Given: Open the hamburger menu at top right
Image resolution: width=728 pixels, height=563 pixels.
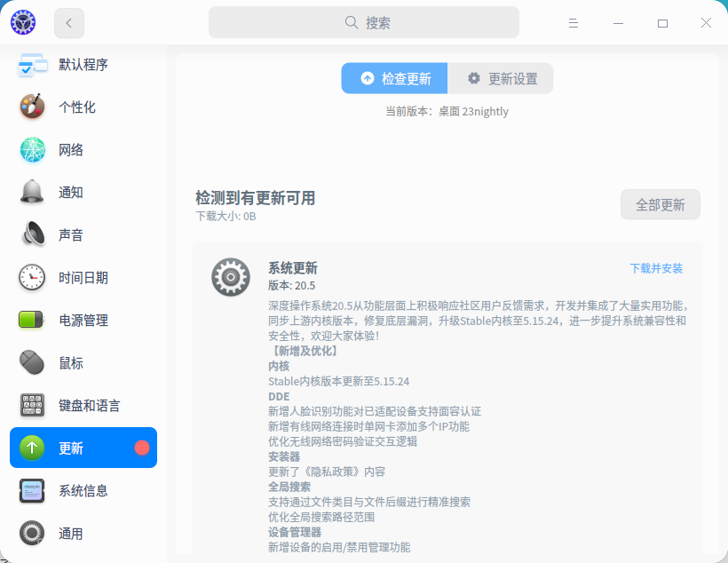Looking at the screenshot, I should 574,22.
